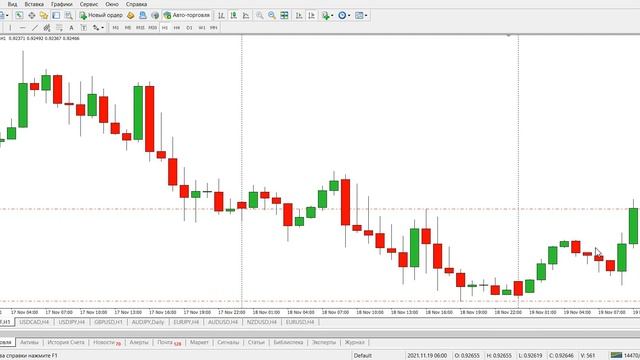Switch to EURJPY,H4 chart tab
Viewport: 640px width, 360px height.
(x=186, y=322)
